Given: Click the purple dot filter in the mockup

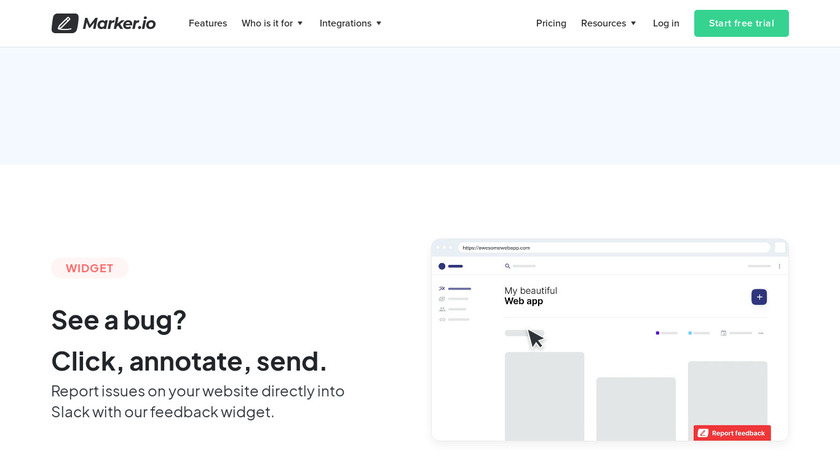Looking at the screenshot, I should [657, 333].
